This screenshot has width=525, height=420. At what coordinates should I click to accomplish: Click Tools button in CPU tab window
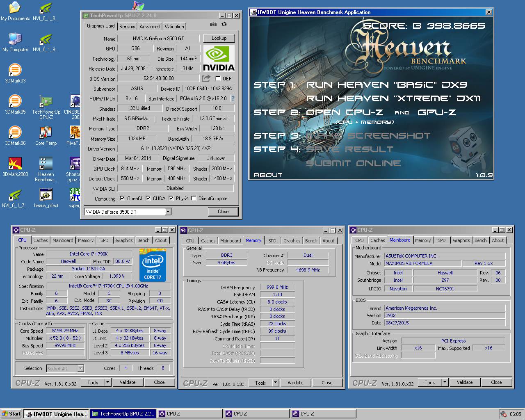point(93,382)
